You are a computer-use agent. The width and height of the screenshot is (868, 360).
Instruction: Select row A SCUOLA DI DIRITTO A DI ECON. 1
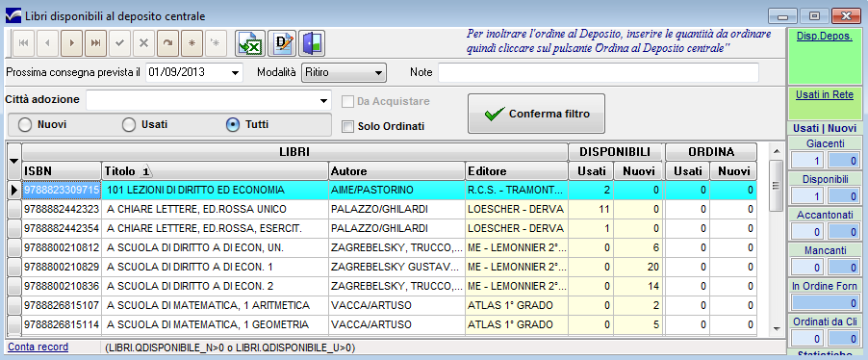389,267
